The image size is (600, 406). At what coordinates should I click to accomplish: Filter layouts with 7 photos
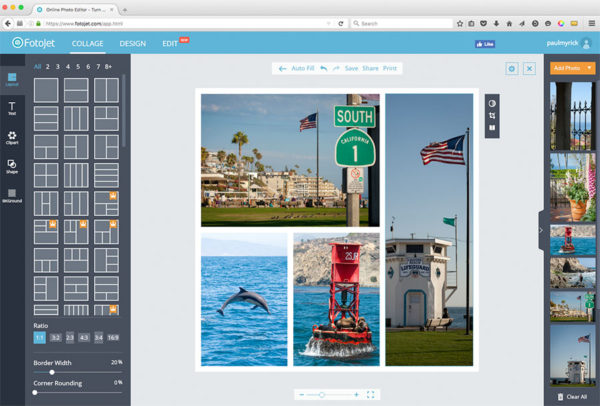click(98, 67)
